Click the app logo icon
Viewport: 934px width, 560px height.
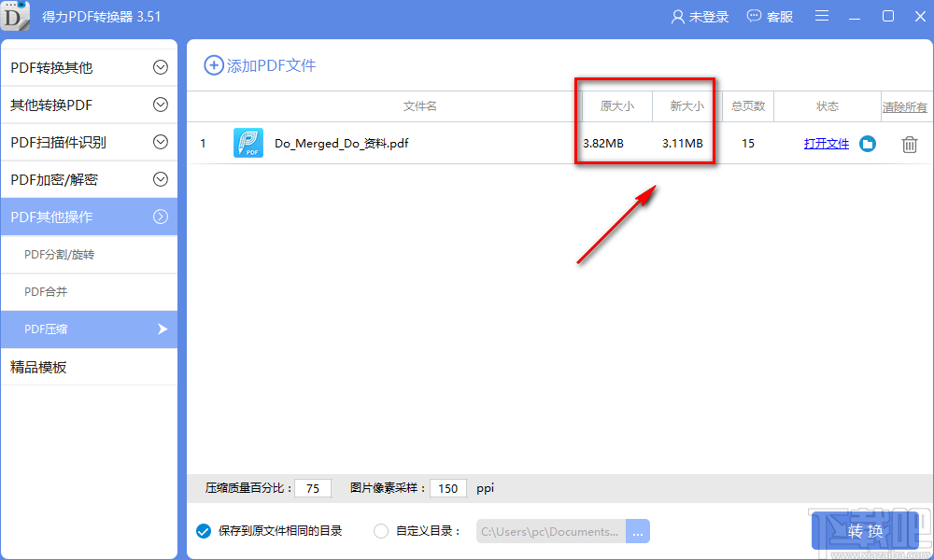click(x=14, y=16)
